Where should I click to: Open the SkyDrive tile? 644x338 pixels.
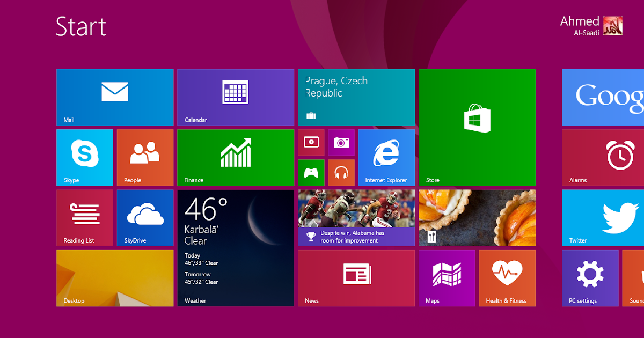point(145,218)
